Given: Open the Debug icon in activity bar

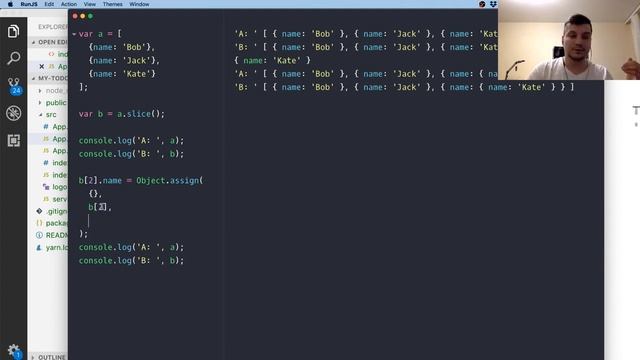Looking at the screenshot, I should 13,113.
